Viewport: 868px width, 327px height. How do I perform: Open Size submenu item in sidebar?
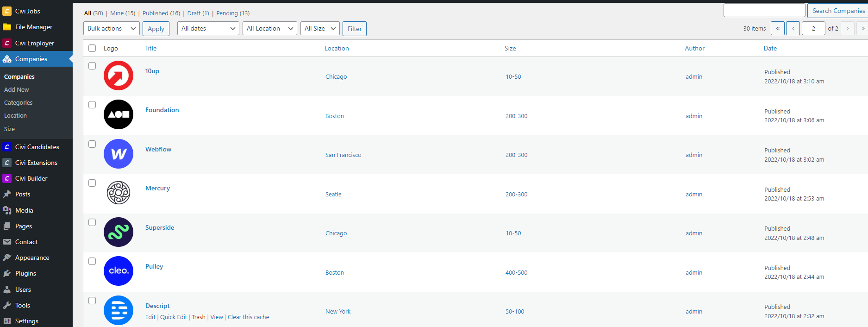9,129
